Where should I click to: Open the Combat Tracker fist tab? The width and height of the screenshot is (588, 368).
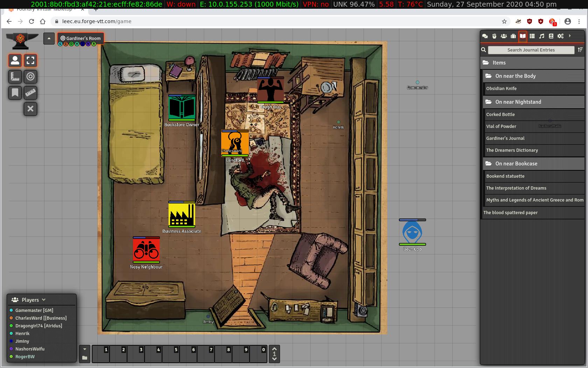point(494,36)
